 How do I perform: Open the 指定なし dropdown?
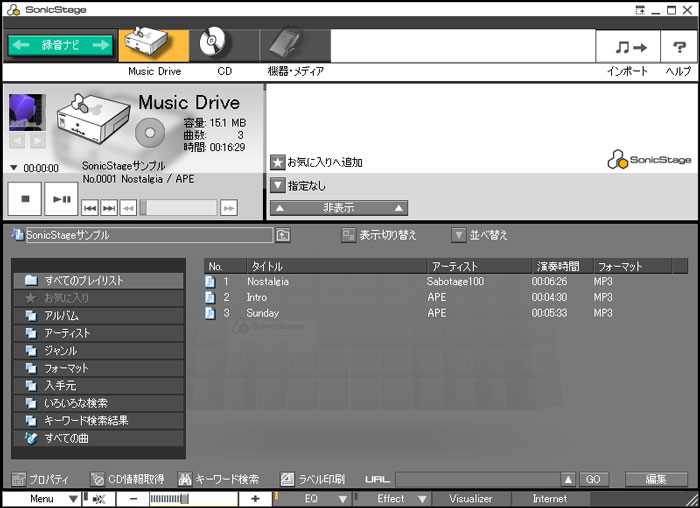[x=279, y=185]
